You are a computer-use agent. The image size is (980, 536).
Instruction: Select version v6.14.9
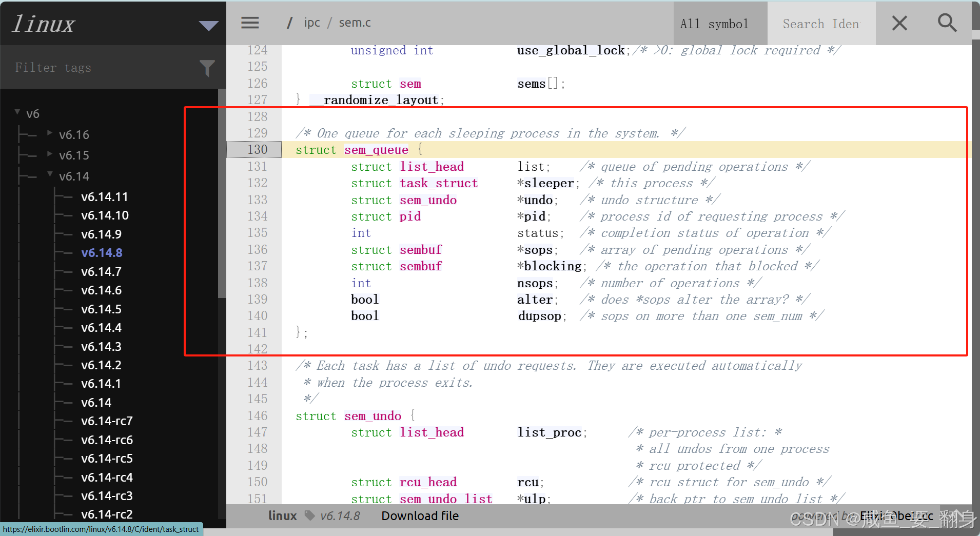(101, 234)
